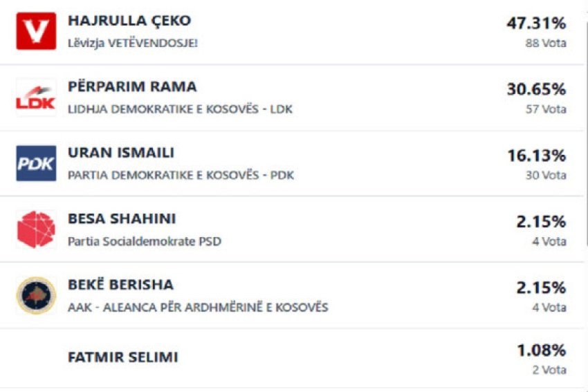The width and height of the screenshot is (588, 392).
Task: Click the LDK party logo
Action: point(36,97)
